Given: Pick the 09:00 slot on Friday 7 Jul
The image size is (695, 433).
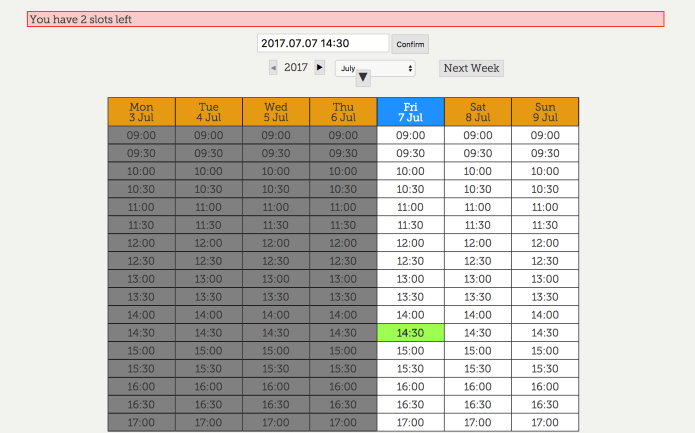Looking at the screenshot, I should click(x=410, y=136).
